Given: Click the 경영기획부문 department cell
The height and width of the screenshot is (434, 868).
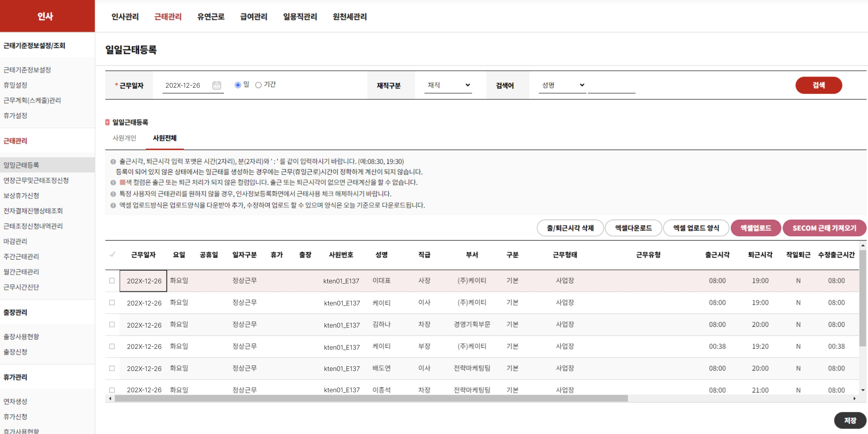Looking at the screenshot, I should [472, 325].
